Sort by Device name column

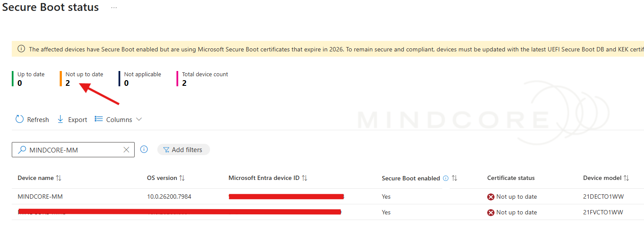[x=59, y=178]
